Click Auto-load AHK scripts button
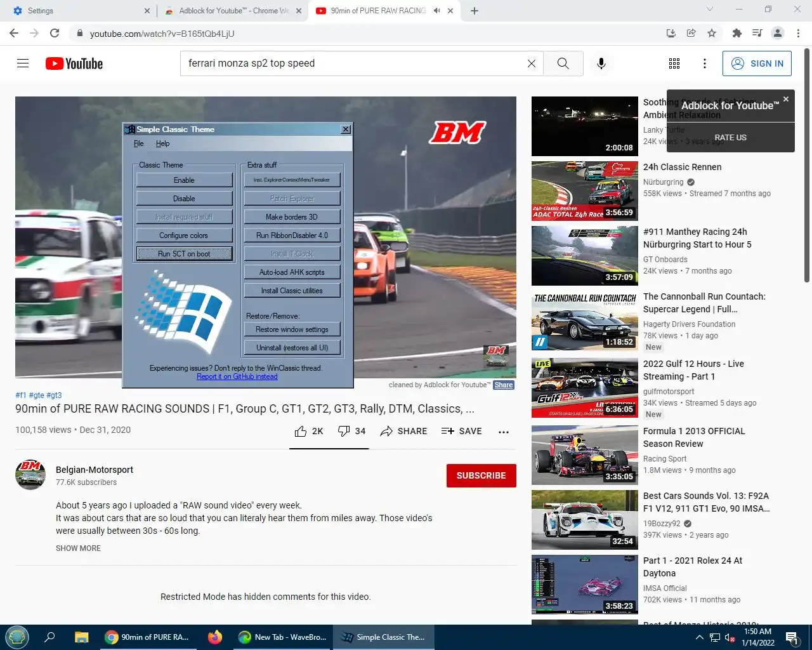Viewport: 812px width, 650px height. tap(292, 272)
